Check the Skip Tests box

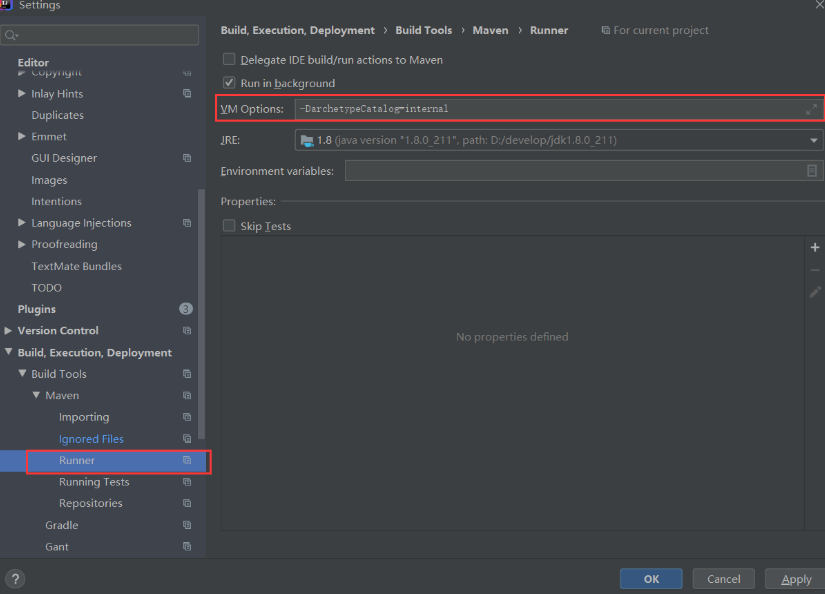229,226
